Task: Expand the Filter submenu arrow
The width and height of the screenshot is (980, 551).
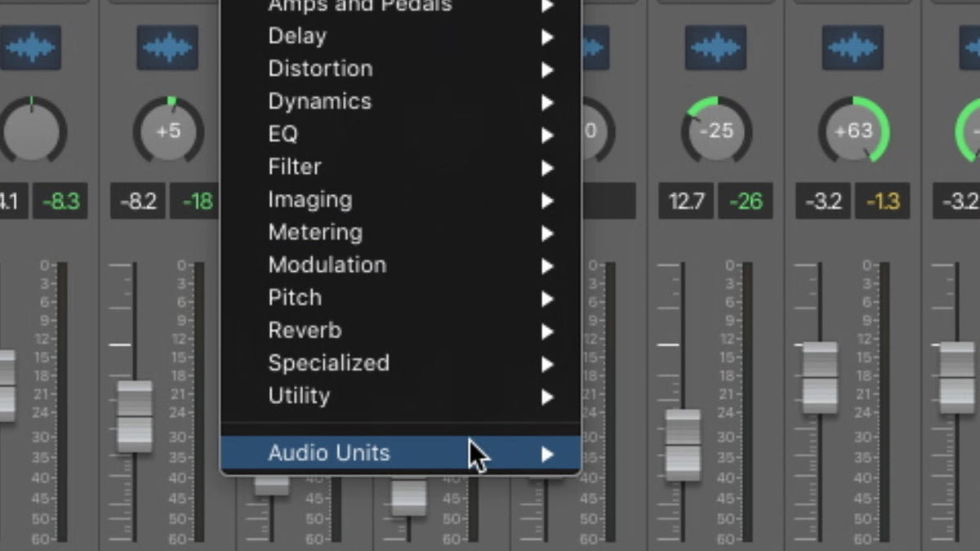Action: pos(547,168)
